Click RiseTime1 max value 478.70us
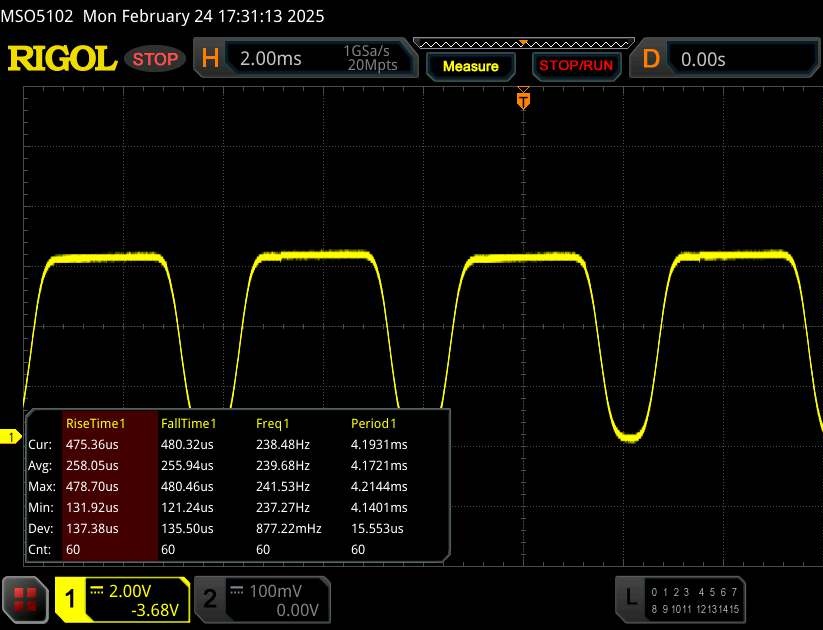This screenshot has height=630, width=823. tap(92, 487)
